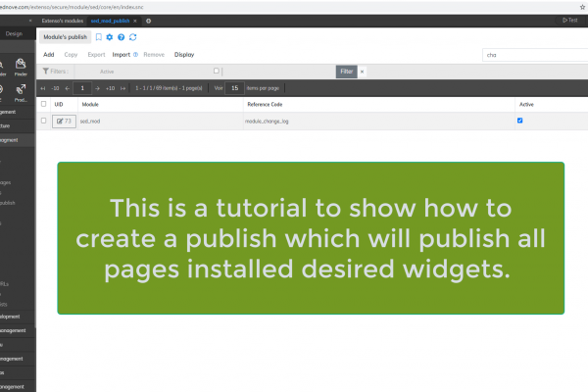Switch to the Extenso's modules tab
588x392 pixels.
click(63, 21)
